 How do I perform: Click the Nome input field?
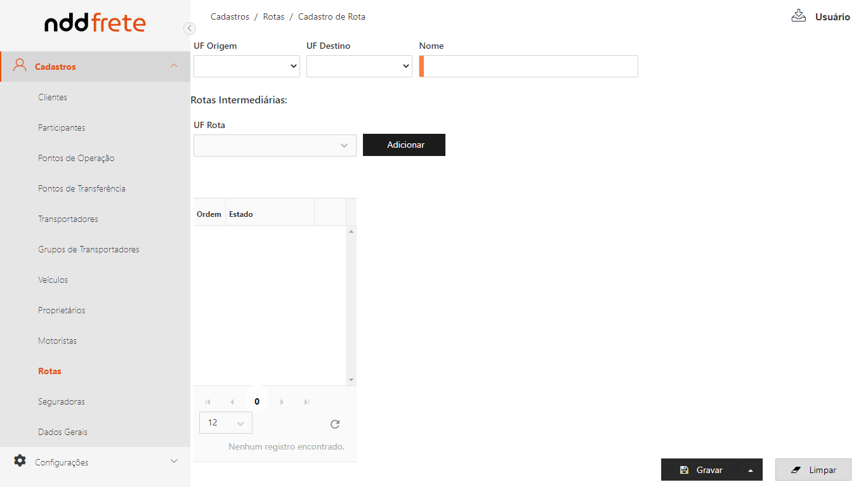[x=530, y=67]
